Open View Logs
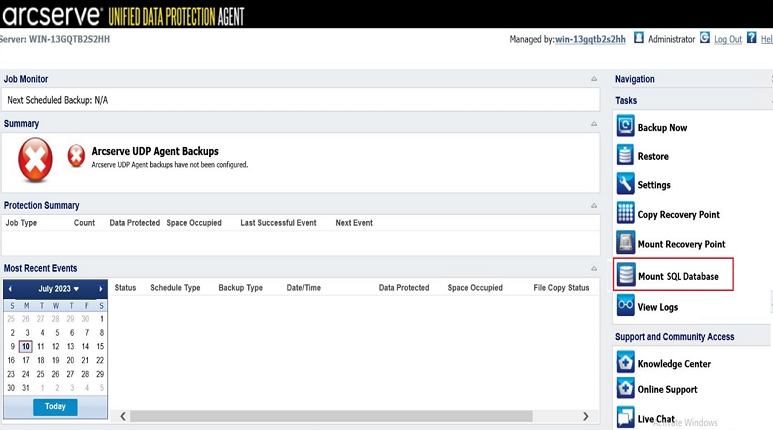This screenshot has height=430, width=773. click(x=658, y=307)
